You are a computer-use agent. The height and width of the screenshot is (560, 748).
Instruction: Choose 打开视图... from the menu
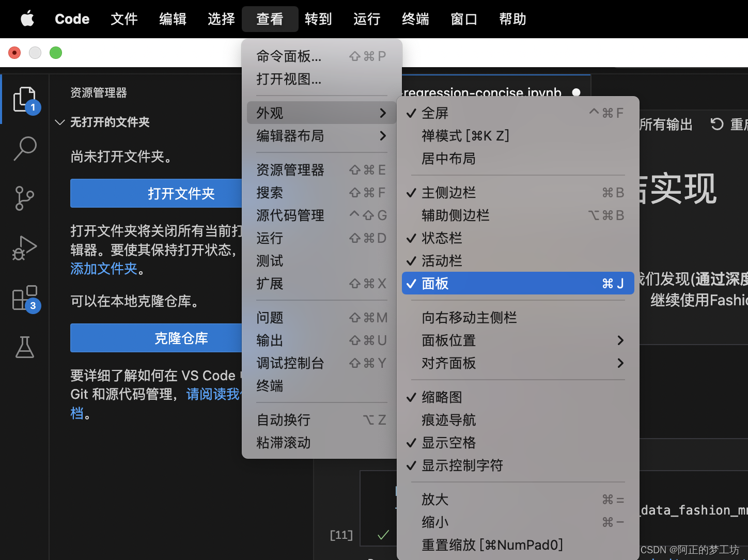point(321,79)
